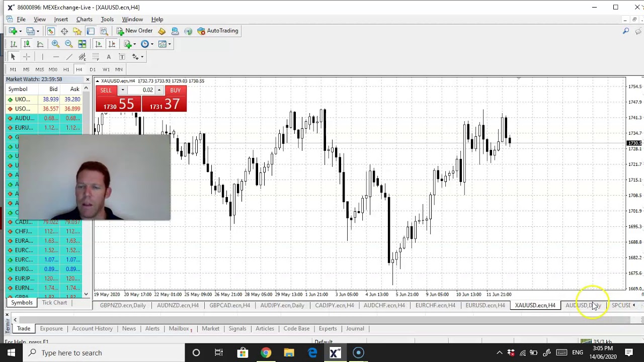Select the horizontal line drawing tool
Image resolution: width=644 pixels, height=362 pixels.
point(56,57)
